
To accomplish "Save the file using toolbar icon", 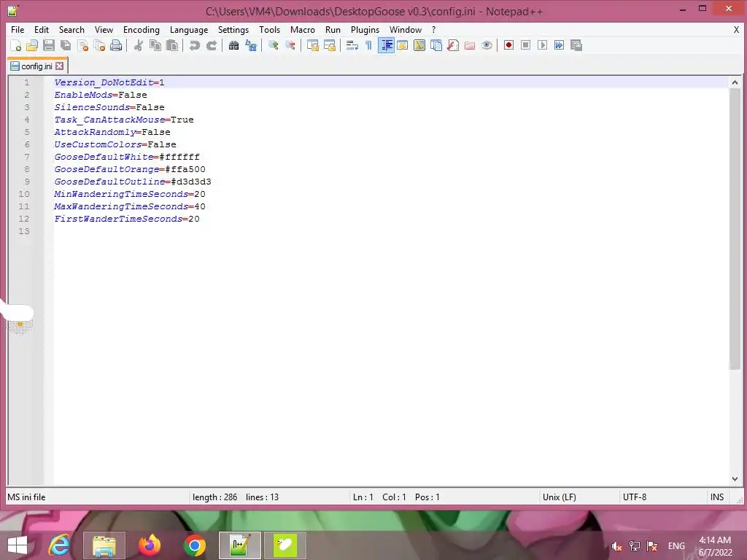I will tap(49, 45).
